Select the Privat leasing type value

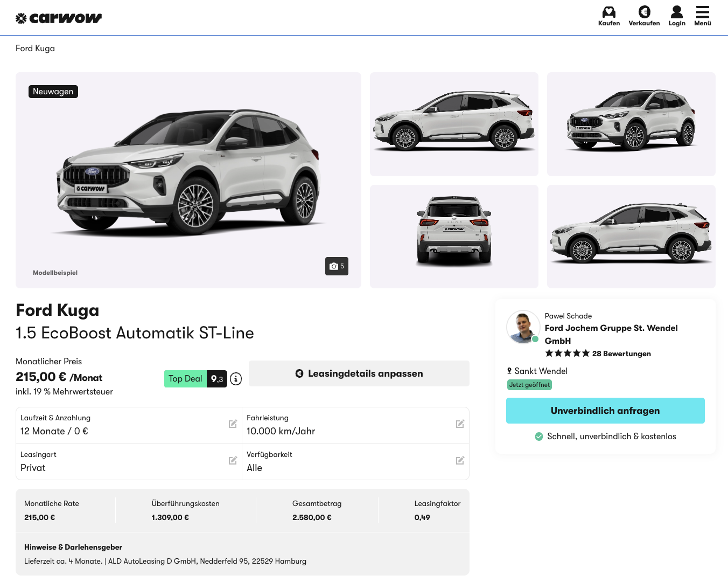click(33, 468)
